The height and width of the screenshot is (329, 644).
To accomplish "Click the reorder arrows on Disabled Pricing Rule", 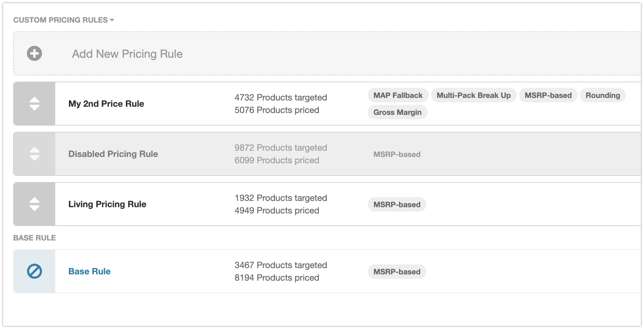I will tap(34, 154).
